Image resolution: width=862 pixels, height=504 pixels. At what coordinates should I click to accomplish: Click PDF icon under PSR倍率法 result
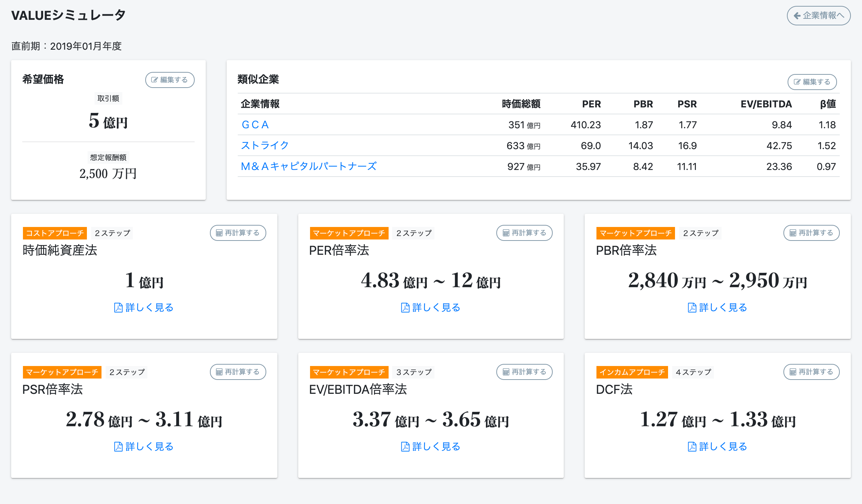[118, 447]
